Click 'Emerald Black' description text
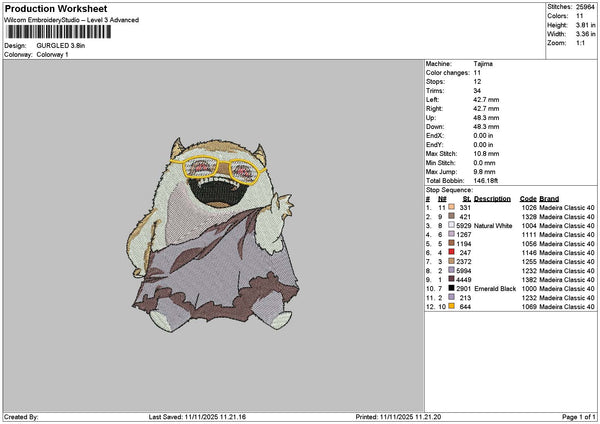 pyautogui.click(x=495, y=289)
